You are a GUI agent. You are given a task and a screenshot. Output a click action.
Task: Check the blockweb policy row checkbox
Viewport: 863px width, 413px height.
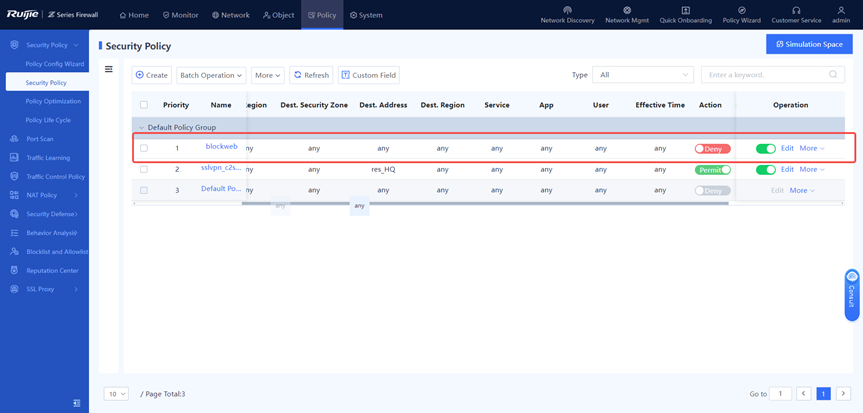(144, 148)
